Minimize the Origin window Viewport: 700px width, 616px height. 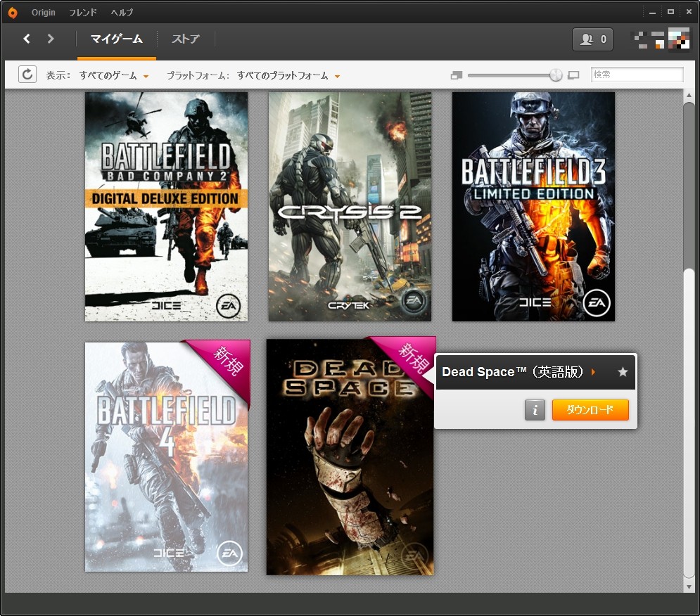click(x=652, y=13)
